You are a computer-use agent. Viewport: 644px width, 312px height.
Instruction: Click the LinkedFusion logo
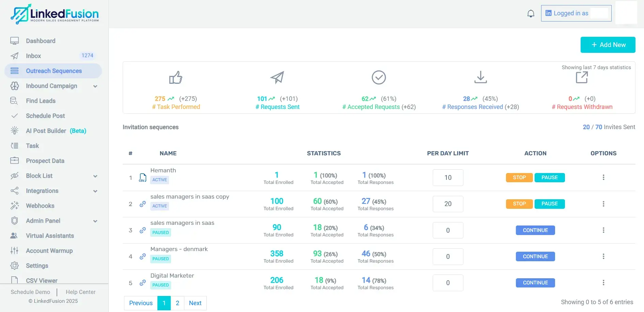point(55,14)
